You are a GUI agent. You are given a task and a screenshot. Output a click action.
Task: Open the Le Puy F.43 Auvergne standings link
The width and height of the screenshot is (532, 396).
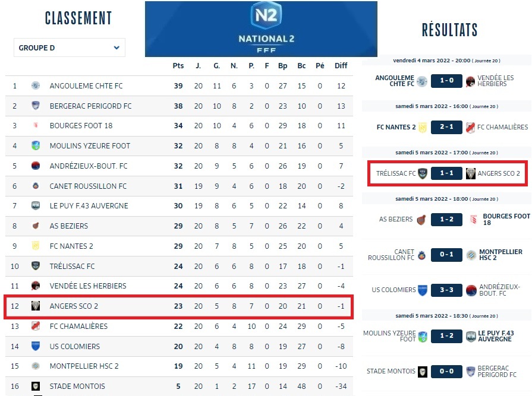(89, 206)
